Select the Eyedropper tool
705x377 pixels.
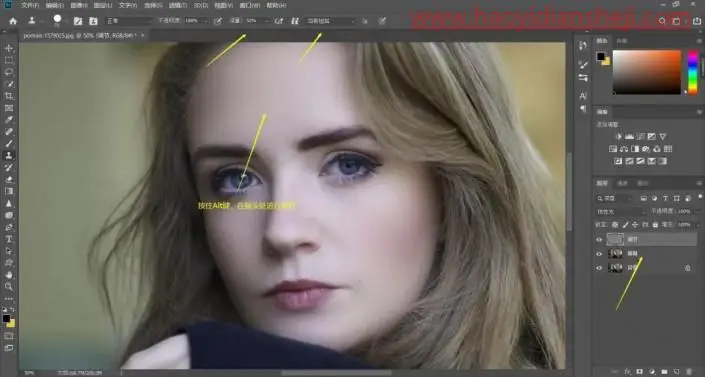[9, 120]
